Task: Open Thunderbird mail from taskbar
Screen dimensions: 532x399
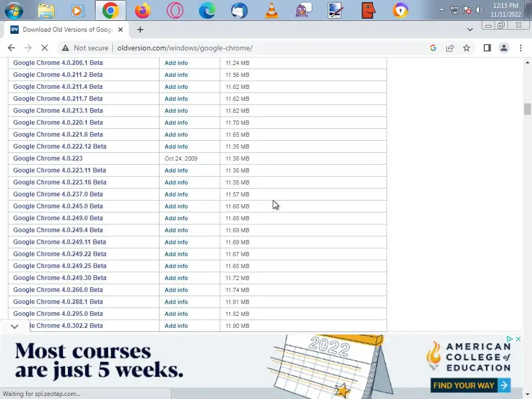Action: click(239, 10)
